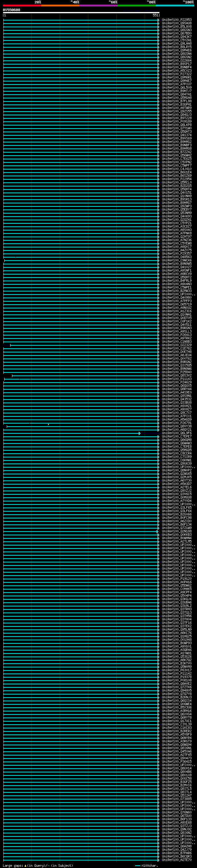Select hit label UniRef100_B9SP17
Screen dimensions: 197x868
pos(176,64)
